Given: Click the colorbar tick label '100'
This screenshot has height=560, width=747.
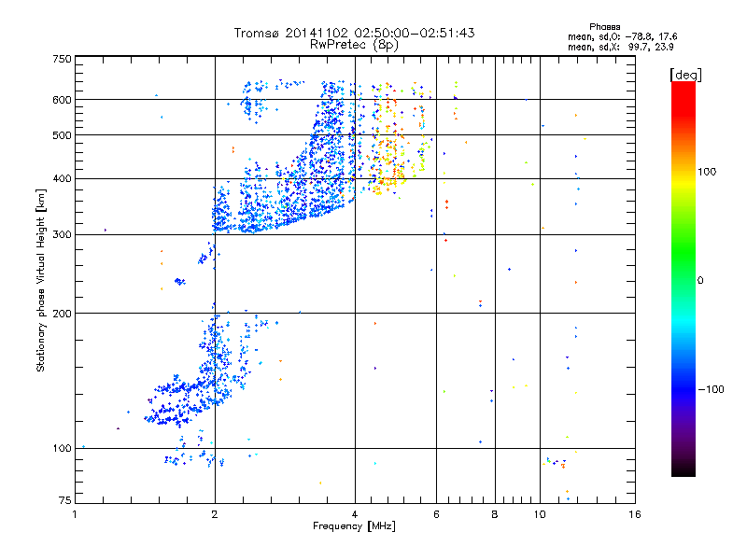Looking at the screenshot, I should pyautogui.click(x=707, y=172).
